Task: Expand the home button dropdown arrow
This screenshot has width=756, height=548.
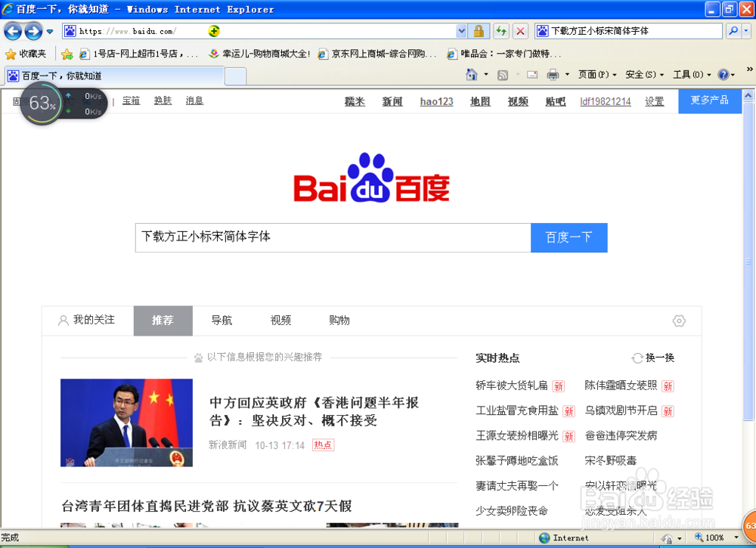Action: pos(486,75)
